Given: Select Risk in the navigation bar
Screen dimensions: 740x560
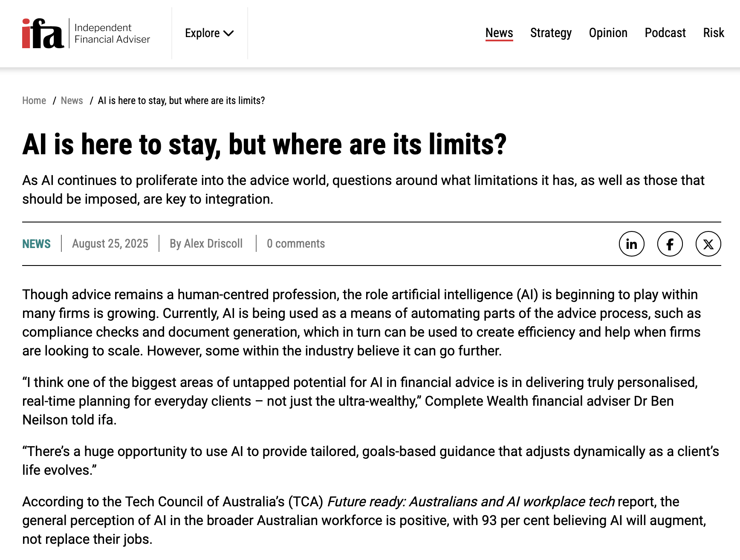Looking at the screenshot, I should (x=713, y=33).
